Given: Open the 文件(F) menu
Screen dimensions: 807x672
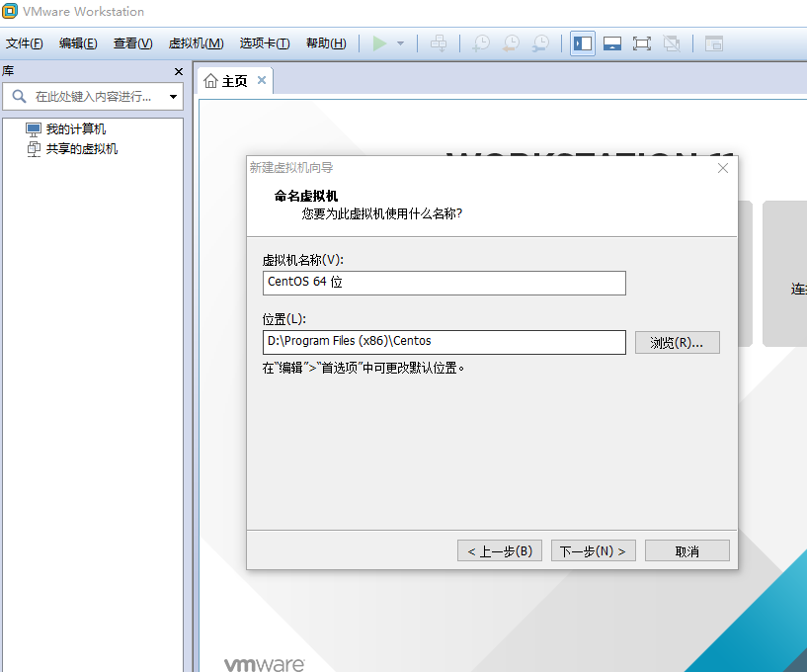Looking at the screenshot, I should [24, 43].
